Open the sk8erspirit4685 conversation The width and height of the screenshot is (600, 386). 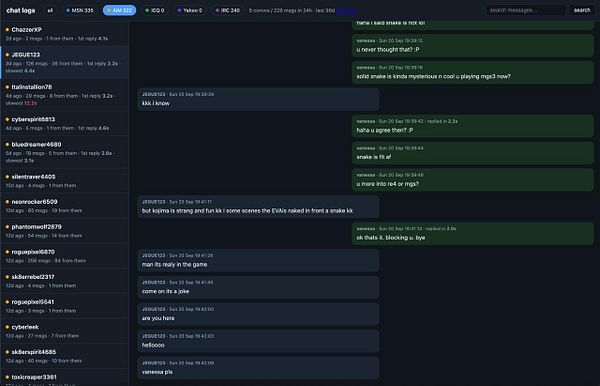click(64, 356)
